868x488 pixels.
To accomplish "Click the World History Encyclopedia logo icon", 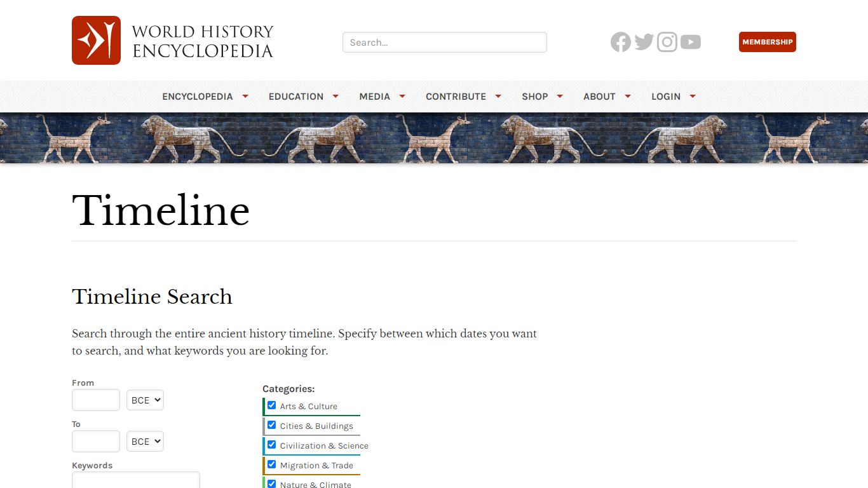I will click(96, 40).
